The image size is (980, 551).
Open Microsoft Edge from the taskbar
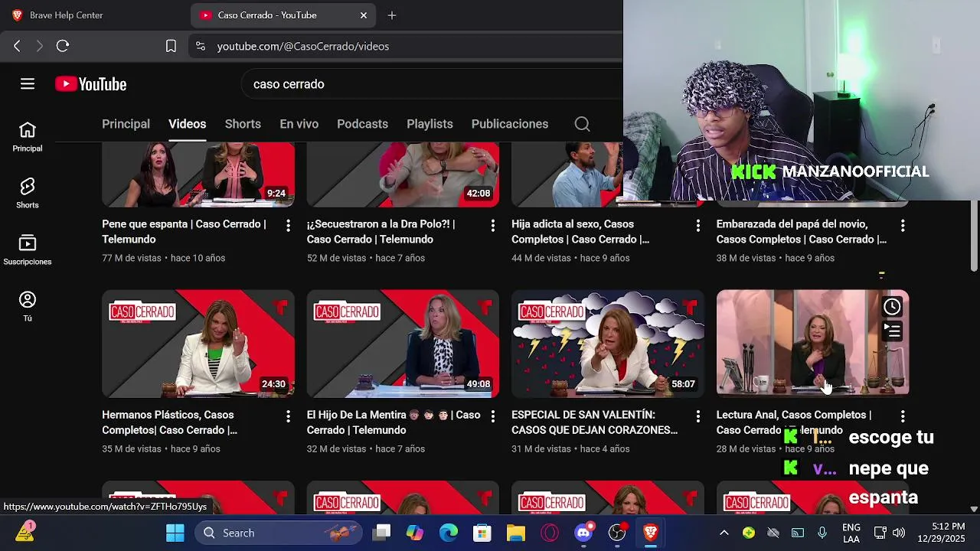click(x=449, y=533)
